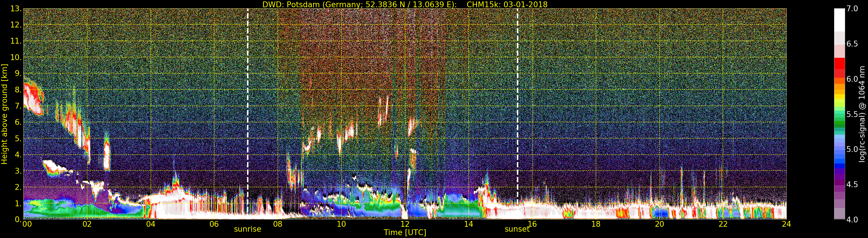Viewport: 868px width, 238px height.
Task: Click the '4.' tick on the height axis
Action: 18,155
